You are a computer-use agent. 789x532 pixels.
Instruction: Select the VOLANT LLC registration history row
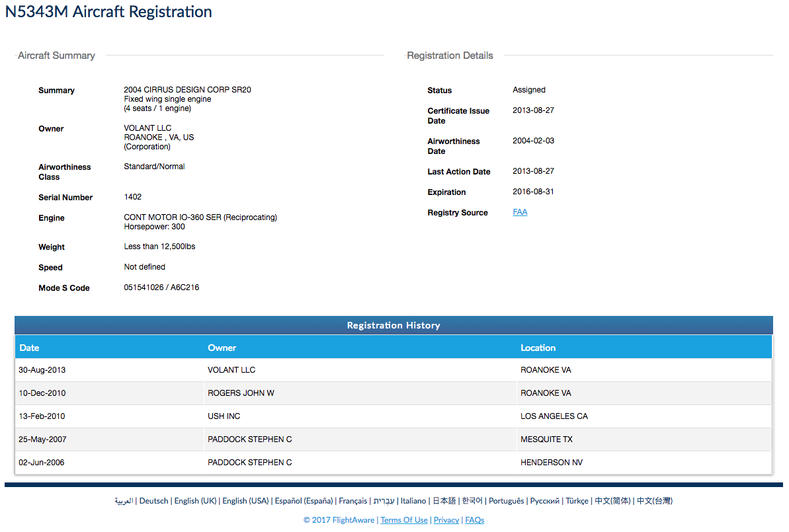coord(231,370)
